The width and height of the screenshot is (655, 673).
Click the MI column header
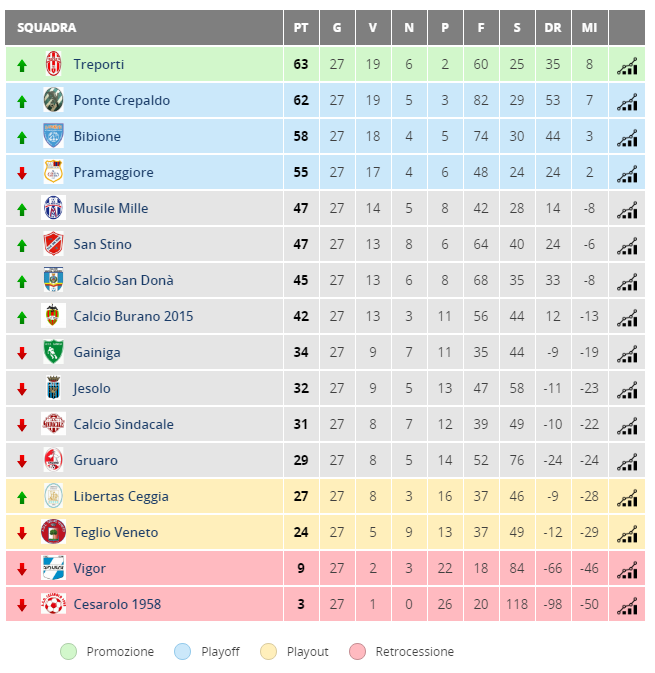pos(589,28)
